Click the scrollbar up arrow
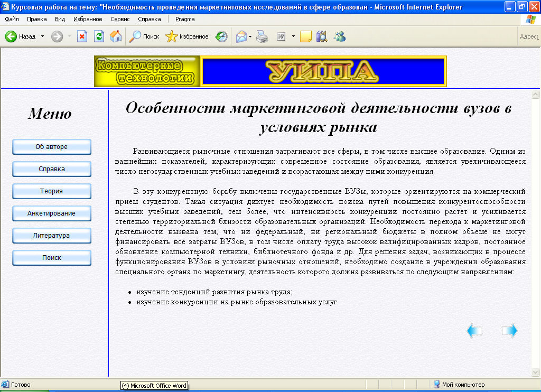The image size is (541, 392). [536, 94]
